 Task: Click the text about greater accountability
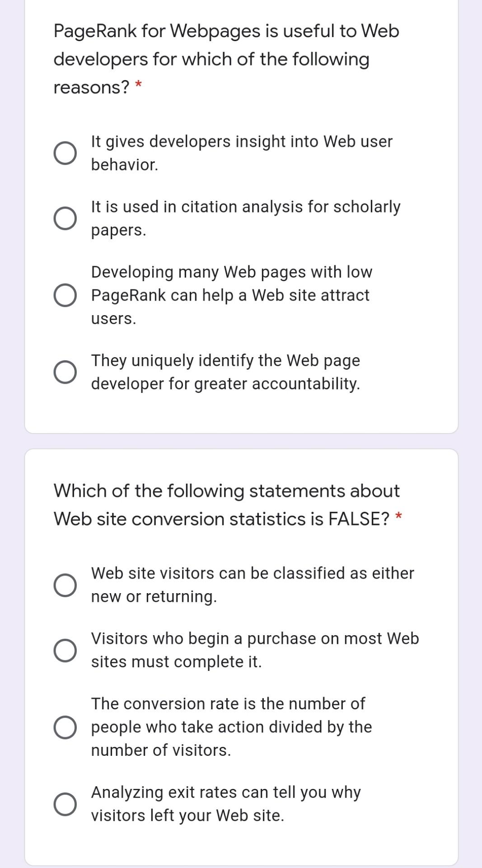coord(225,372)
